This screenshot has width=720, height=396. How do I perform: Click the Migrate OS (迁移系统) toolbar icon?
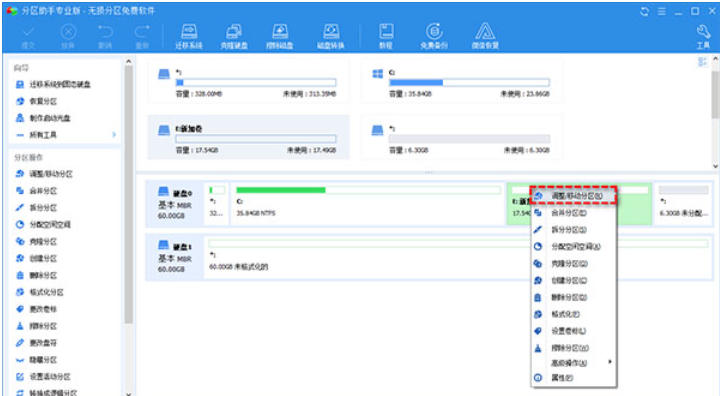pos(189,36)
